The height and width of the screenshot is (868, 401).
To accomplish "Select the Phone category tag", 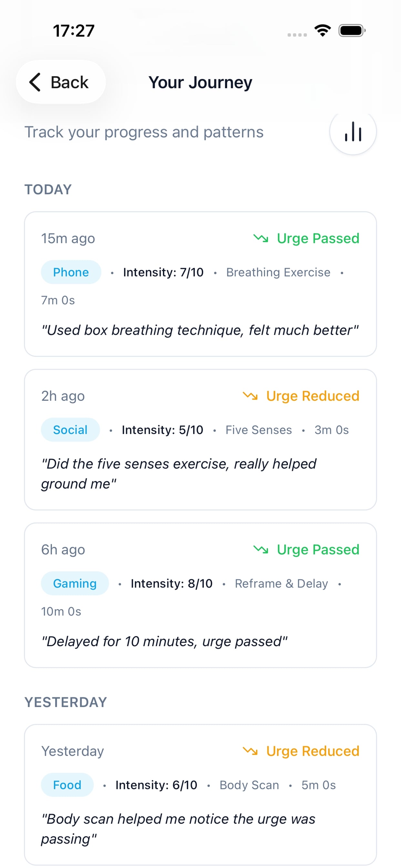I will click(71, 272).
